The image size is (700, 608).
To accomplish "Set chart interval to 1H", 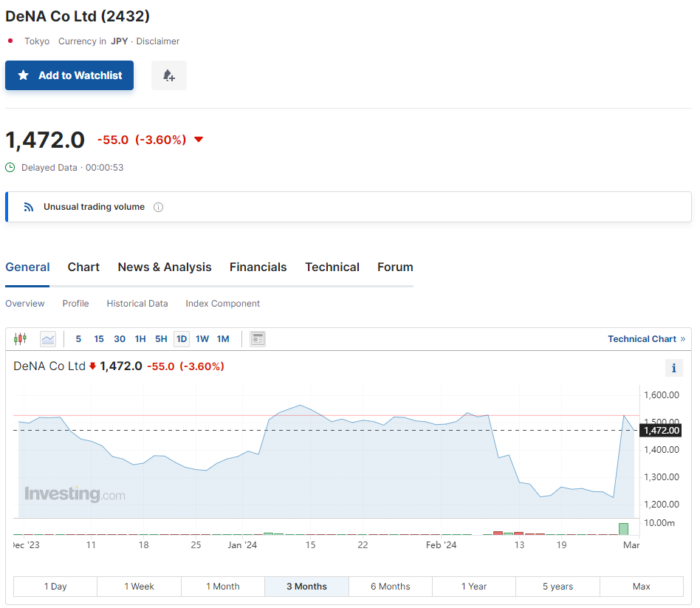I will click(140, 338).
